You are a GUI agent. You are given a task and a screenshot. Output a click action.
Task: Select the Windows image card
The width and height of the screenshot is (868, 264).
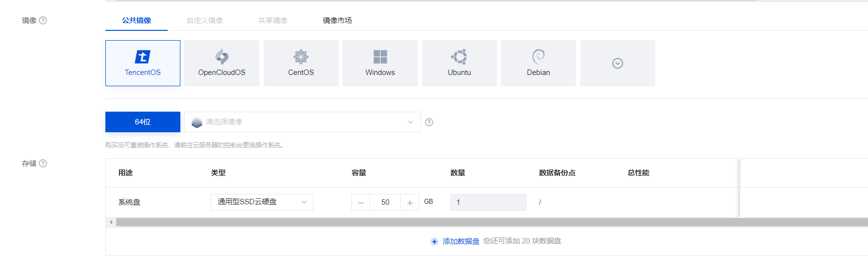click(x=380, y=63)
